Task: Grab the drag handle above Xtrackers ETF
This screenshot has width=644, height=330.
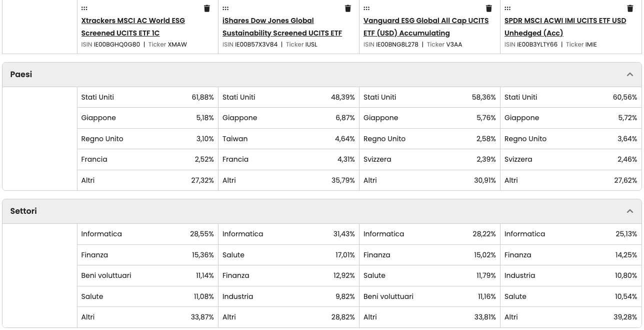Action: pyautogui.click(x=84, y=9)
